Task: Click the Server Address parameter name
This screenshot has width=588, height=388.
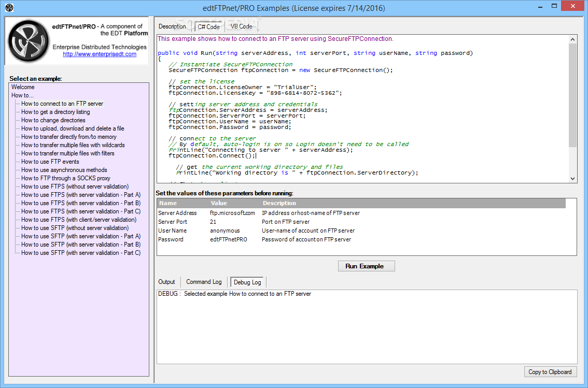Action: 177,213
